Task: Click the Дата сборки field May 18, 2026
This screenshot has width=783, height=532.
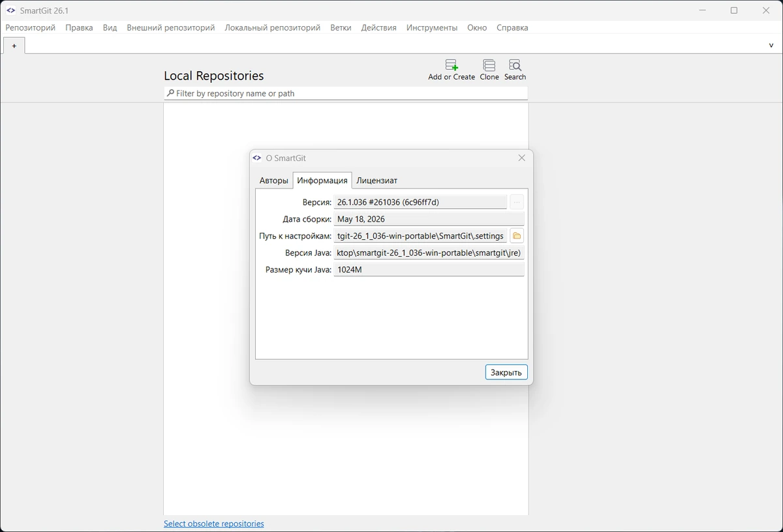Action: point(429,219)
